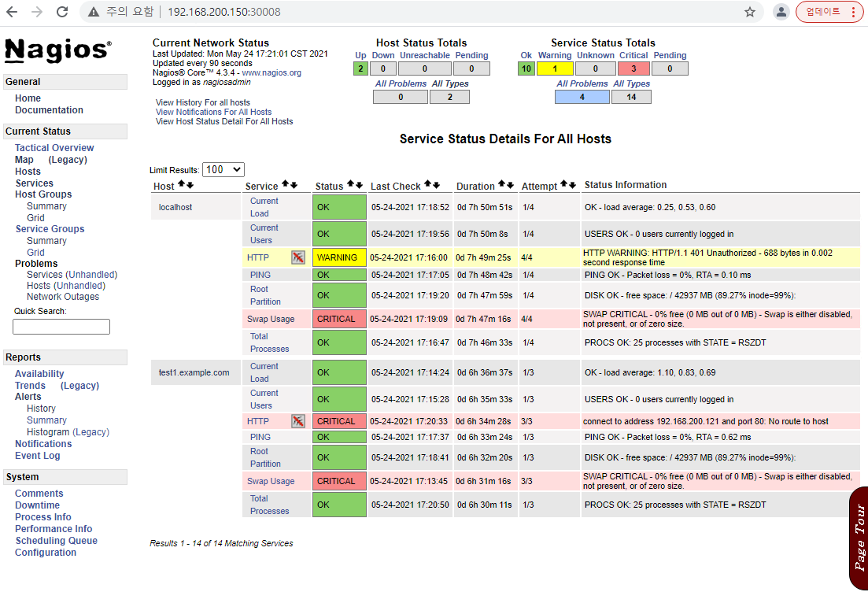Image resolution: width=868 pixels, height=603 pixels.
Task: Click the Nagios logo
Action: tap(58, 50)
